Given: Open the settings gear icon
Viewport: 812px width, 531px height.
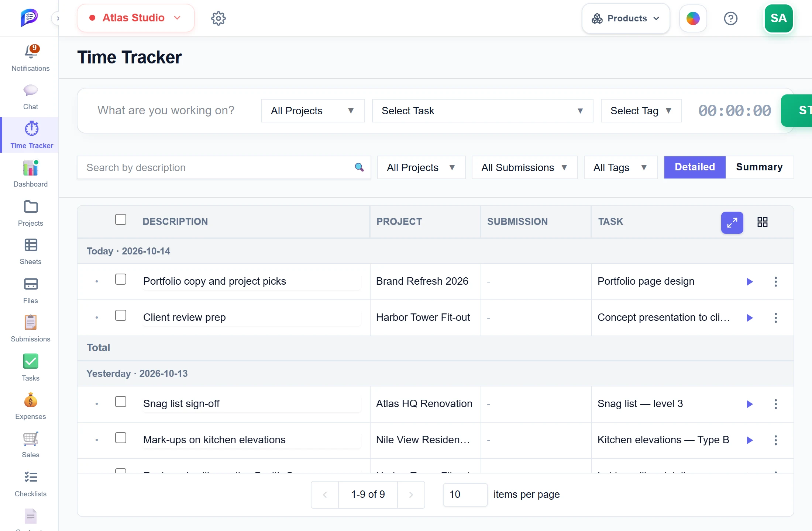Looking at the screenshot, I should (x=219, y=18).
